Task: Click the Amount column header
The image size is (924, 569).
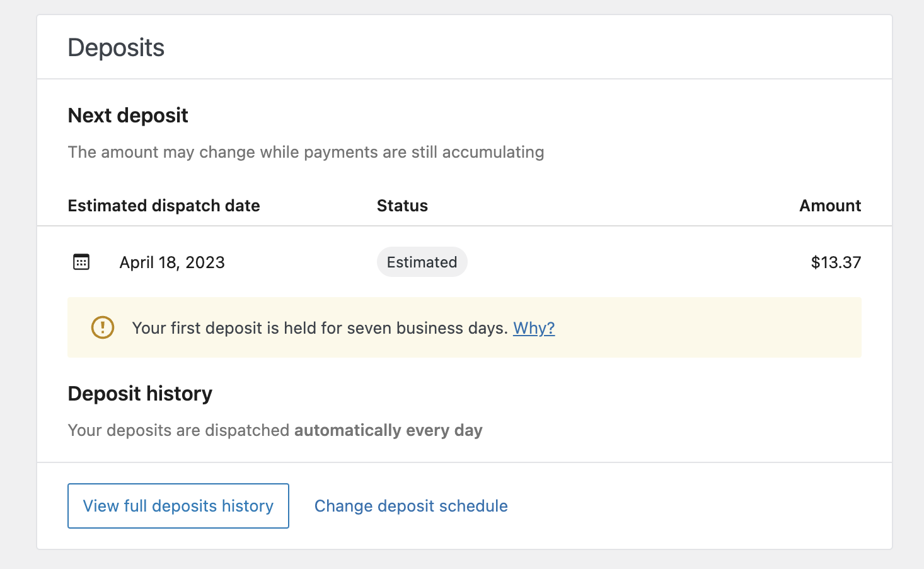Action: tap(829, 205)
